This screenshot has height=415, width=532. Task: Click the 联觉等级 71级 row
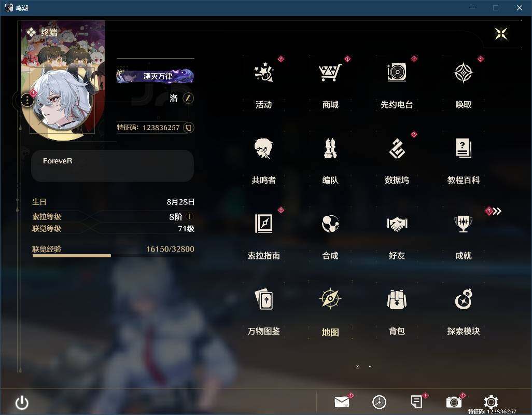tap(113, 229)
